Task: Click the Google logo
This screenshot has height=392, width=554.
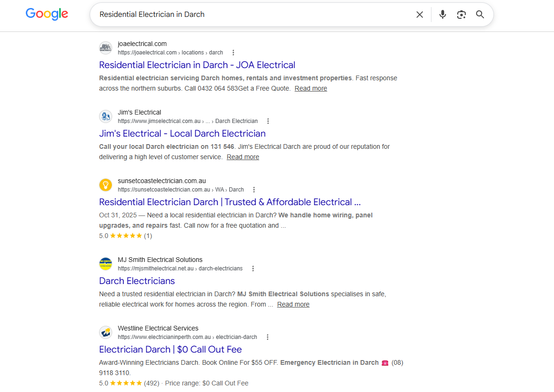Action: coord(47,14)
